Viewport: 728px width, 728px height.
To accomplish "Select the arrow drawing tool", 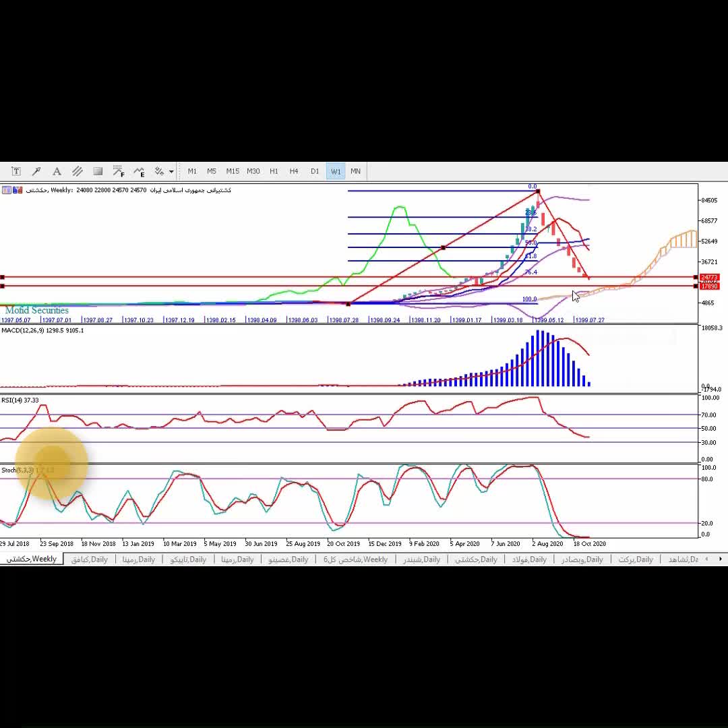I will pos(36,171).
